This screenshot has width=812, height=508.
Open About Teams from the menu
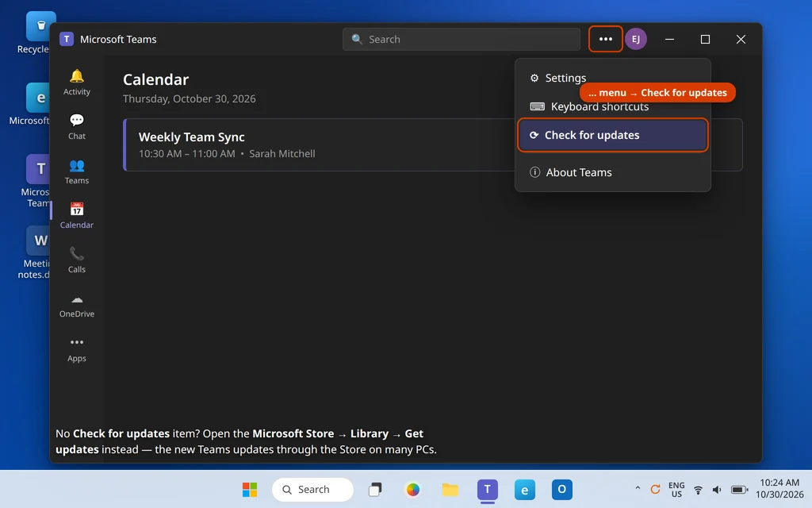[612, 172]
